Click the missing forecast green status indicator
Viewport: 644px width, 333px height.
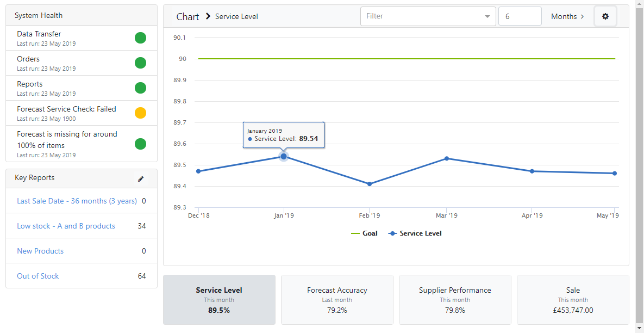point(140,144)
